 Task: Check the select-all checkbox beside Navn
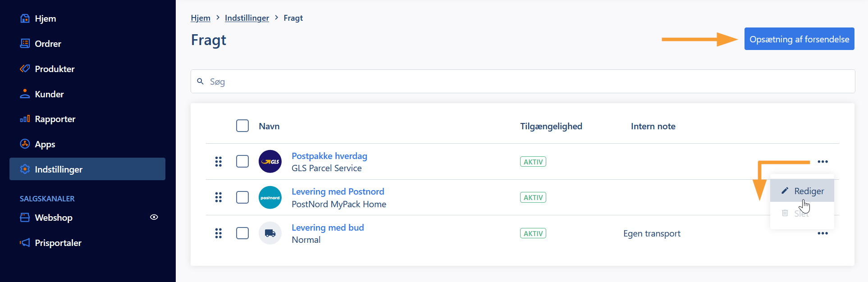242,126
